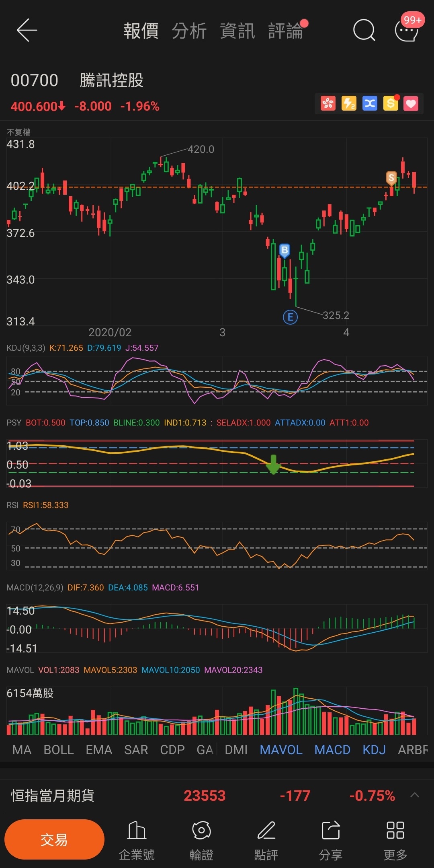Viewport: 434px width, 868px height.
Task: Go back using the top-left arrow
Action: coord(27,30)
